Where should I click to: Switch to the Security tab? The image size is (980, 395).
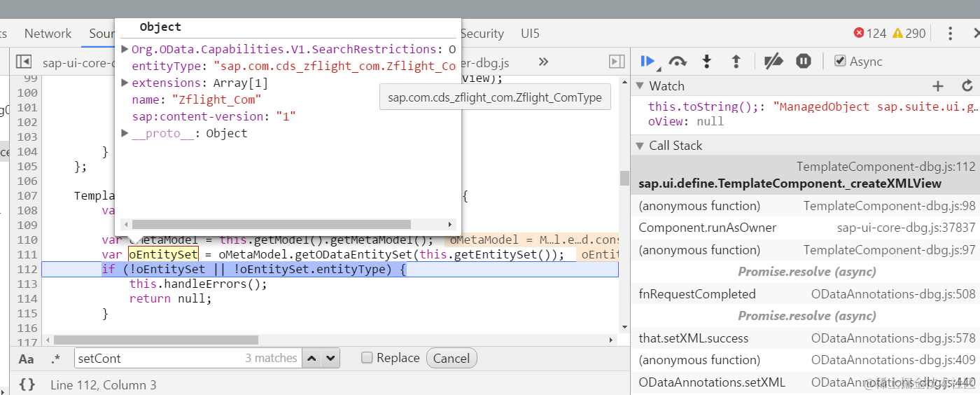482,33
